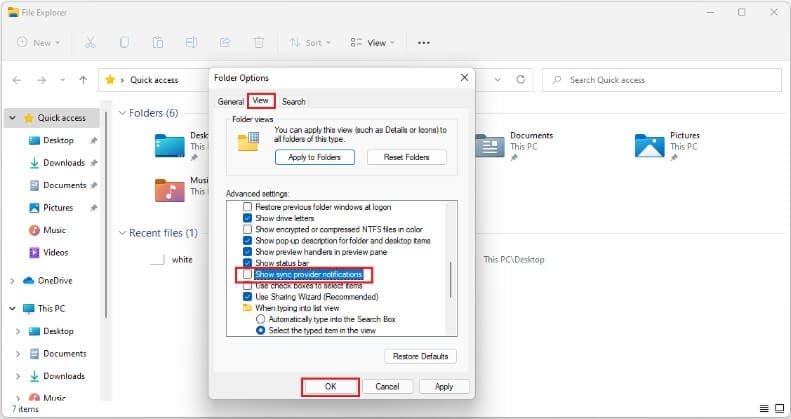Select Automatically type into the Search Box

[x=261, y=318]
